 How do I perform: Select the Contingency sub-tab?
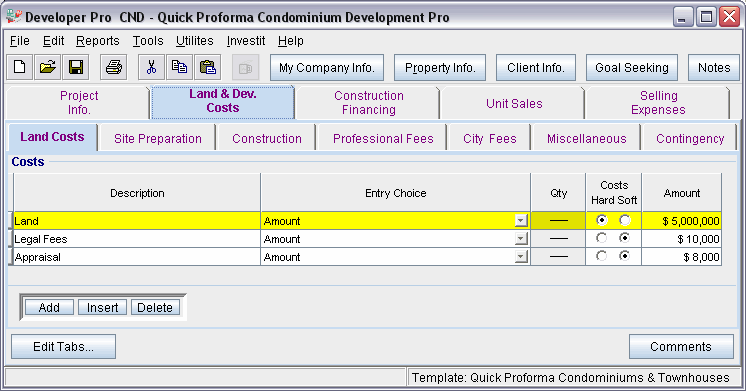click(x=690, y=138)
